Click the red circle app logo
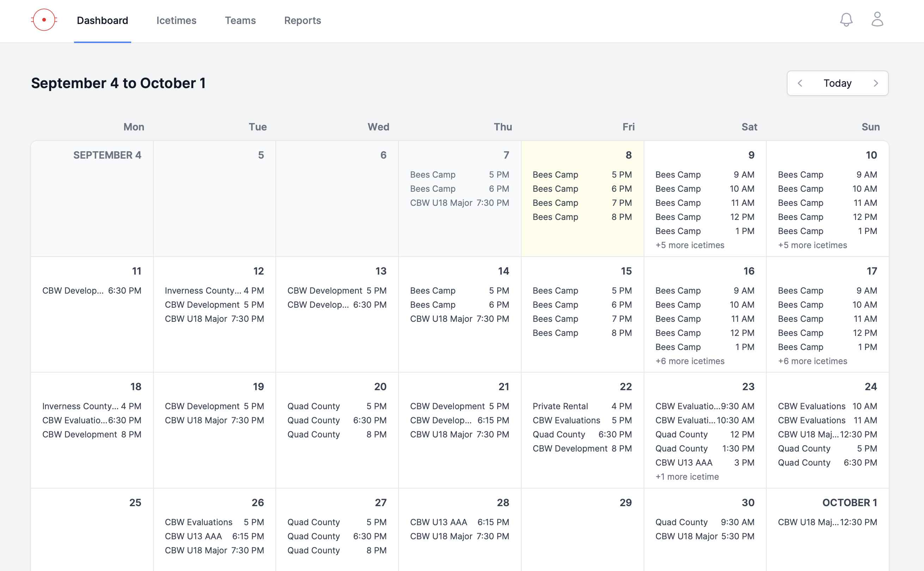Screen dimensions: 924x571 [x=44, y=20]
